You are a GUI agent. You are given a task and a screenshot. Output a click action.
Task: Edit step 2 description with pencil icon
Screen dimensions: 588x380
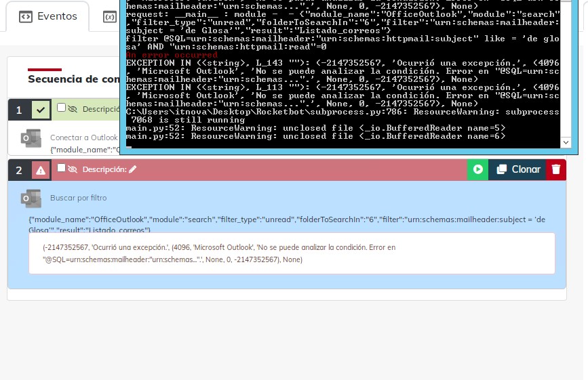tap(133, 169)
